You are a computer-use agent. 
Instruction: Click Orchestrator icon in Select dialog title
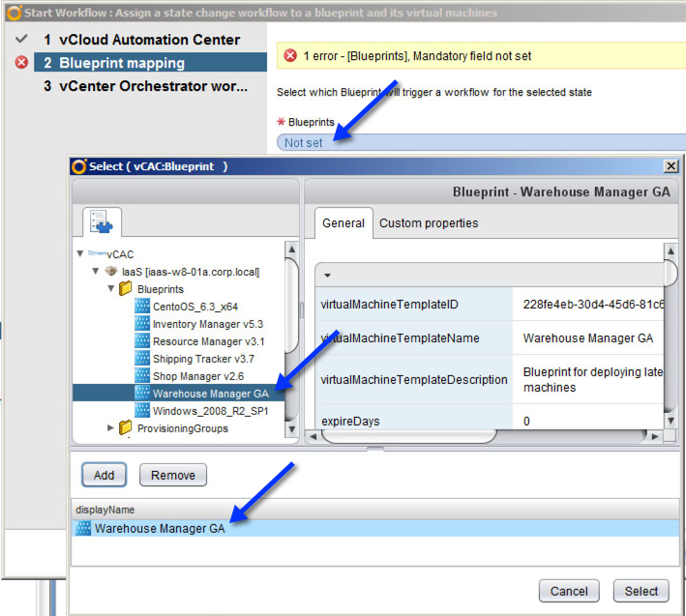tap(79, 166)
